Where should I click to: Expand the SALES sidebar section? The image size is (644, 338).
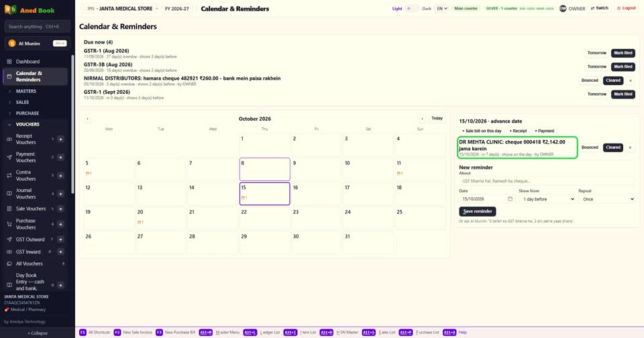(35, 102)
